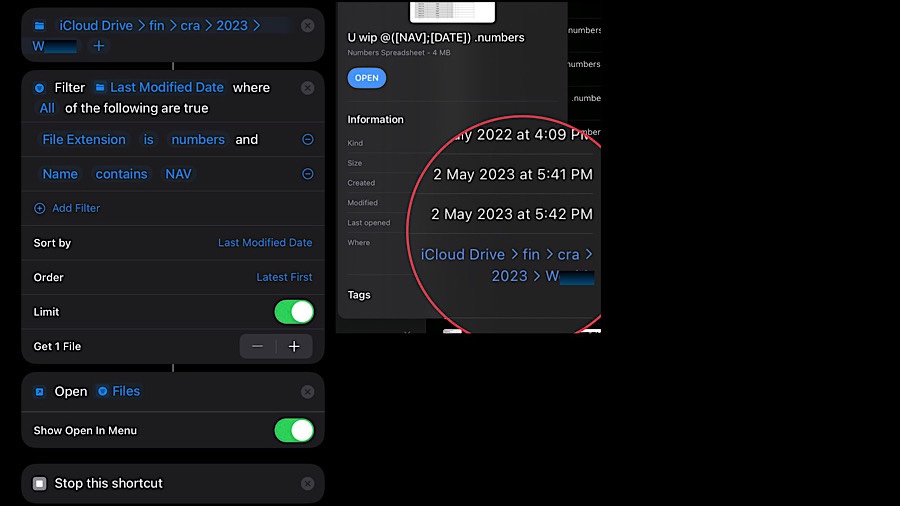Viewport: 900px width, 506px height.
Task: Toggle the Limit switch off
Action: coord(294,312)
